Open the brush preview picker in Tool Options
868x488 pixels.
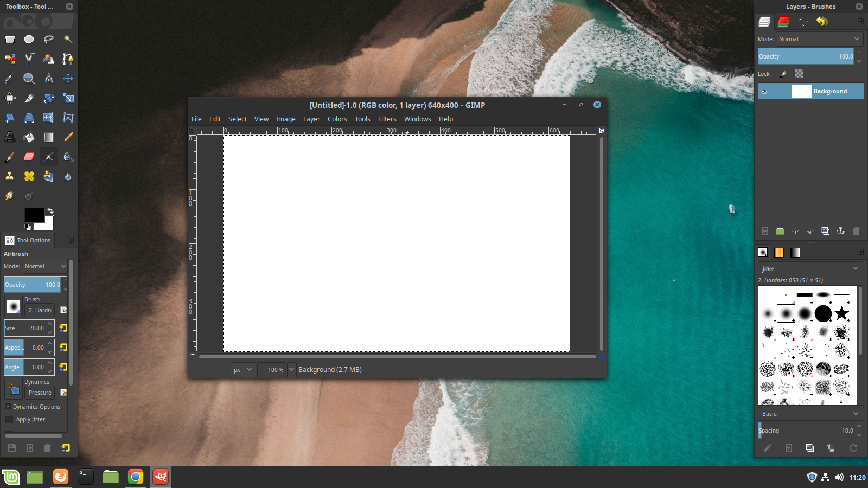[14, 307]
